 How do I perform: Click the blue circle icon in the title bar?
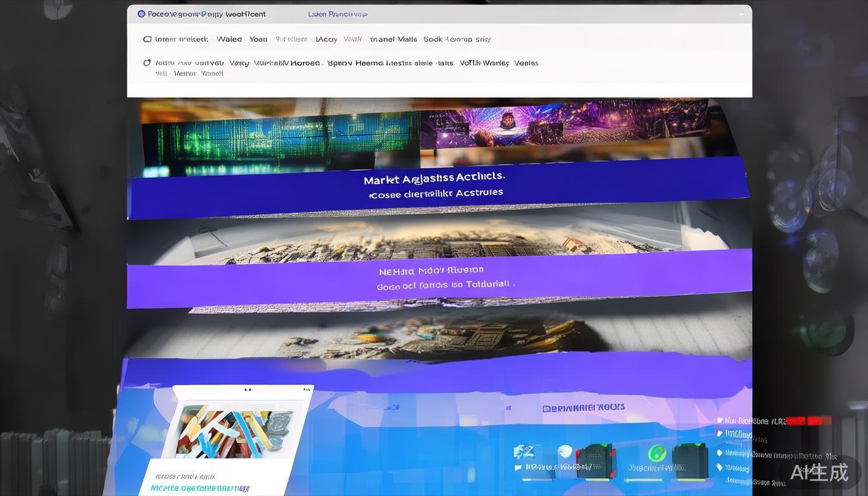[141, 14]
